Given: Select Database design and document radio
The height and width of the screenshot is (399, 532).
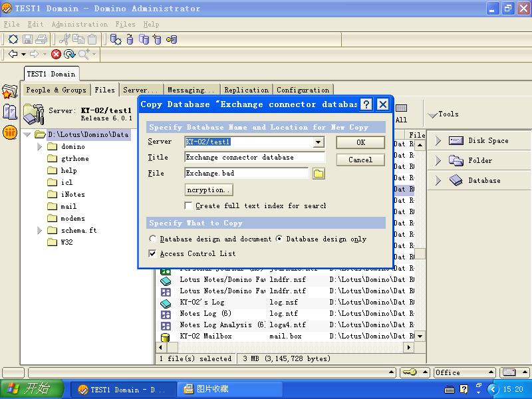Looking at the screenshot, I should 153,239.
